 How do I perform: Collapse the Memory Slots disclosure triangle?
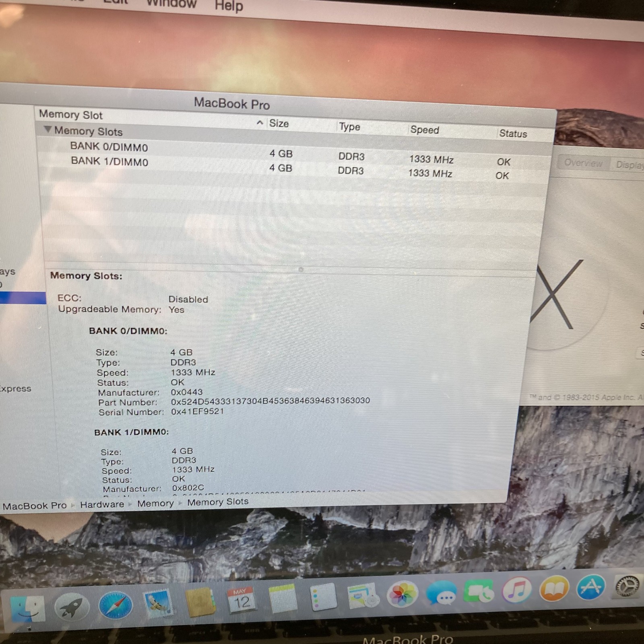pyautogui.click(x=48, y=130)
